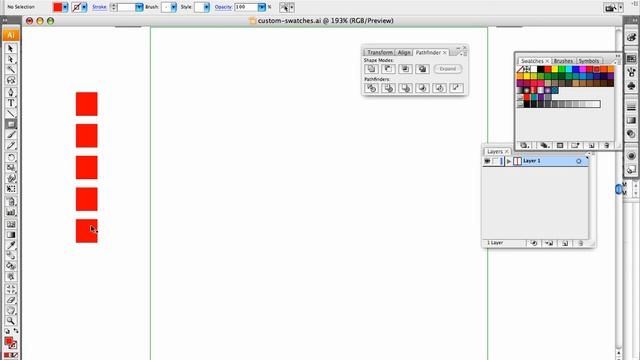Click the Opacity link in control bar
This screenshot has height=360, width=640.
(223, 7)
